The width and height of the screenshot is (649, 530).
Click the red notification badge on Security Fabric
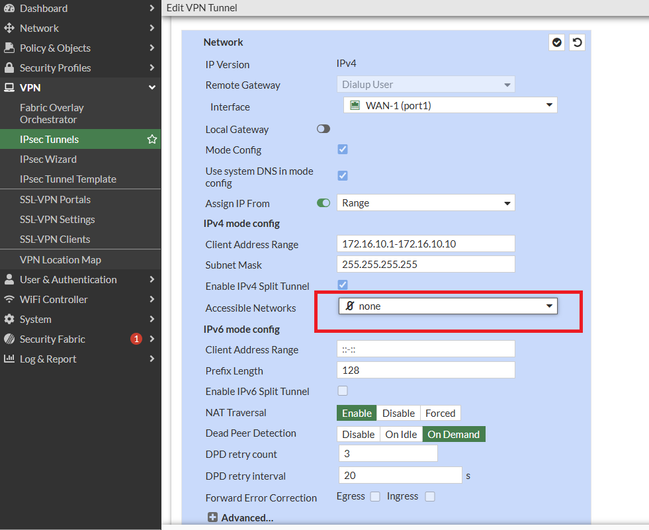click(136, 339)
